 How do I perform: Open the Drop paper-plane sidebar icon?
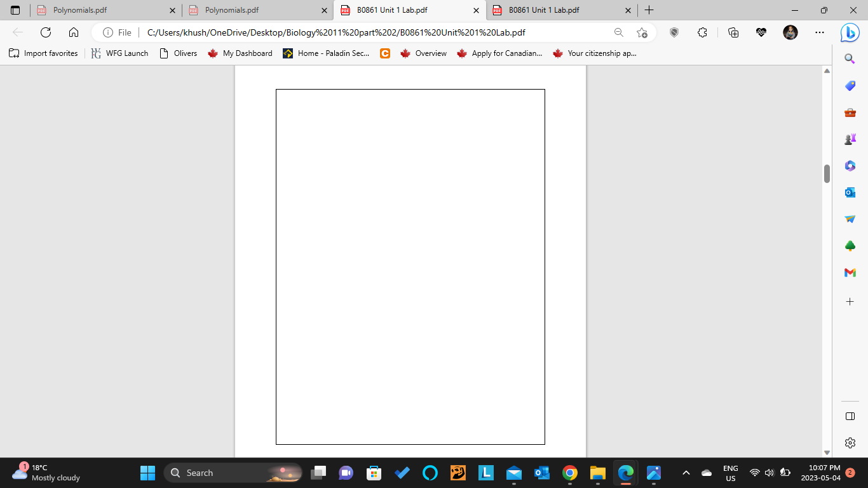pos(850,219)
